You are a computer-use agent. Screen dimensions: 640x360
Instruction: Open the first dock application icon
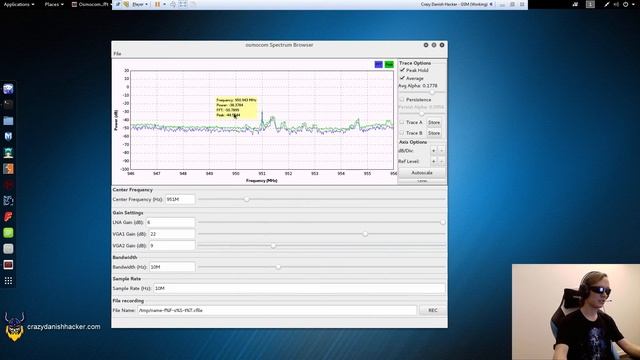tap(8, 89)
